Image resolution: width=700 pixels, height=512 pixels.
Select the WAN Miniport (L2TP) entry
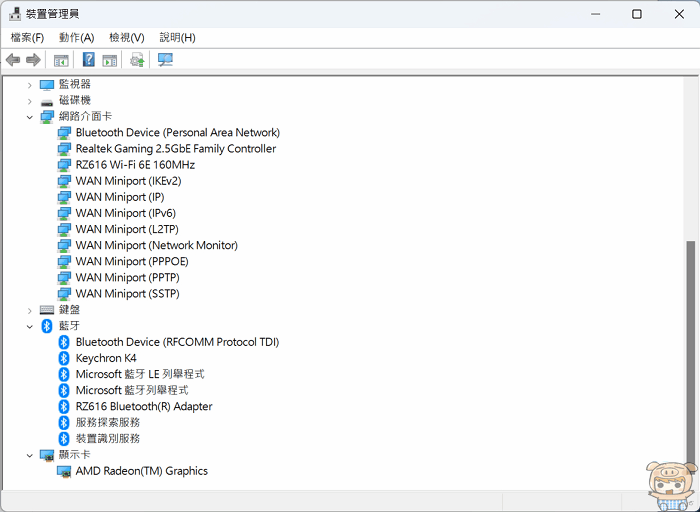(x=127, y=229)
